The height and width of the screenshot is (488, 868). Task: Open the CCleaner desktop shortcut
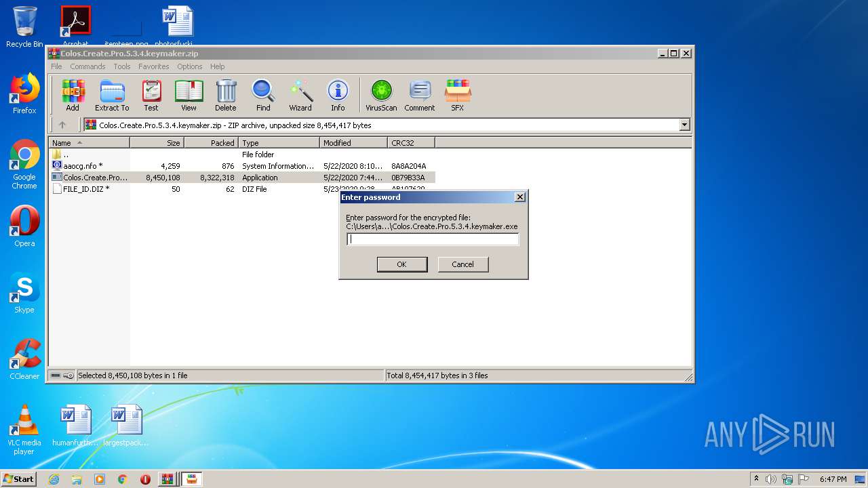[24, 360]
